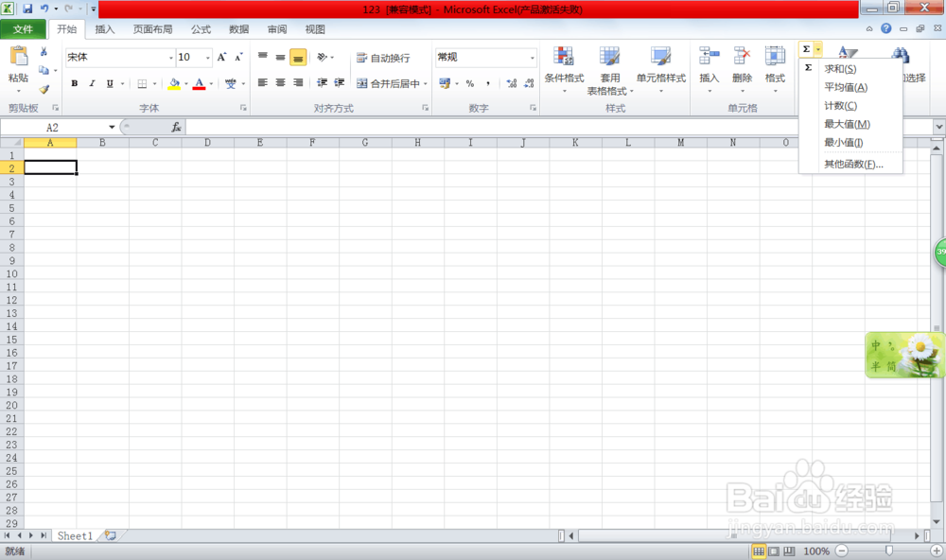This screenshot has width=946, height=560.
Task: Click the increase decimal icon
Action: 512,83
